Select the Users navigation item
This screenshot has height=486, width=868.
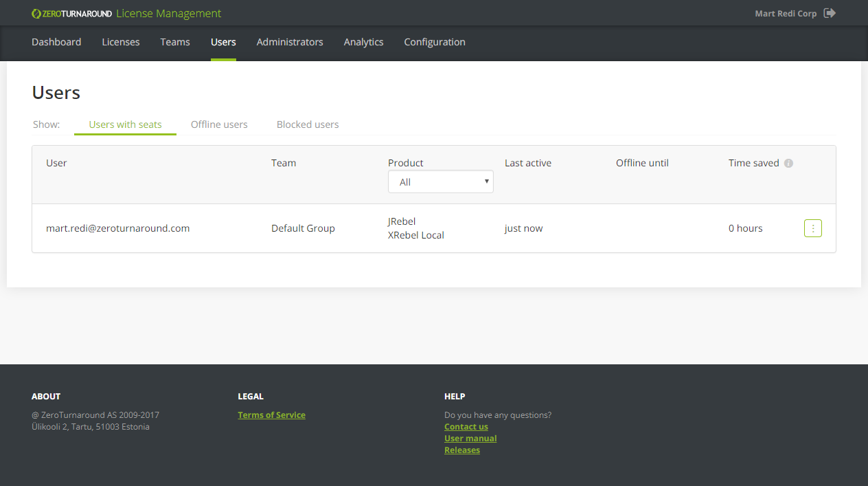pos(223,42)
